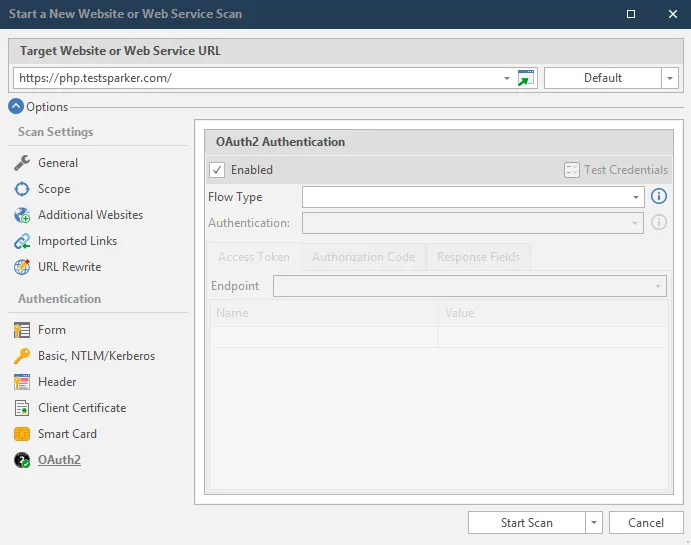Viewport: 691px width, 545px height.
Task: Click the Cancel button
Action: point(646,523)
